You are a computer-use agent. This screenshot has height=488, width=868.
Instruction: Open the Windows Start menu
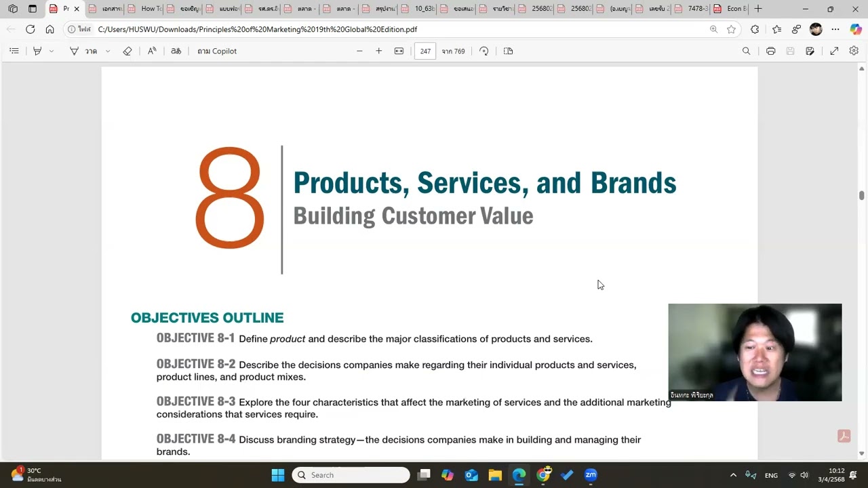point(278,475)
